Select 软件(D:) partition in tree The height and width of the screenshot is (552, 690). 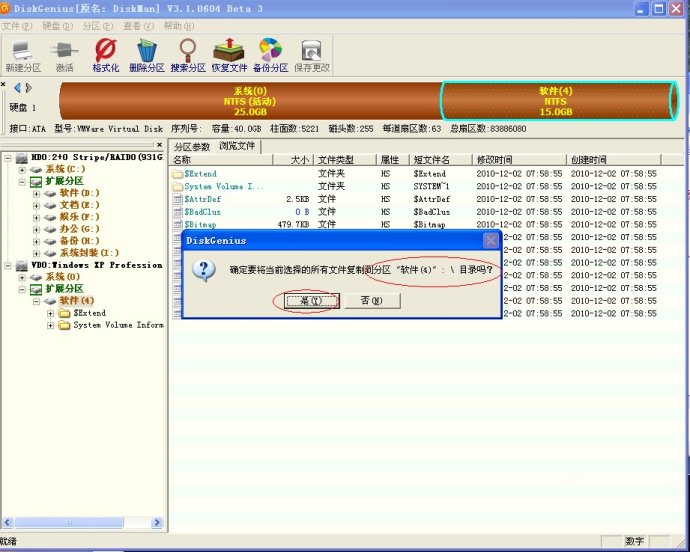pyautogui.click(x=79, y=193)
